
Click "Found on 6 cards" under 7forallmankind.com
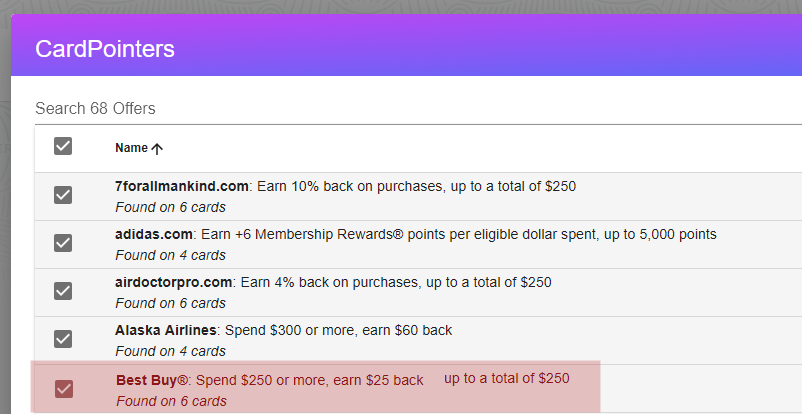(170, 207)
